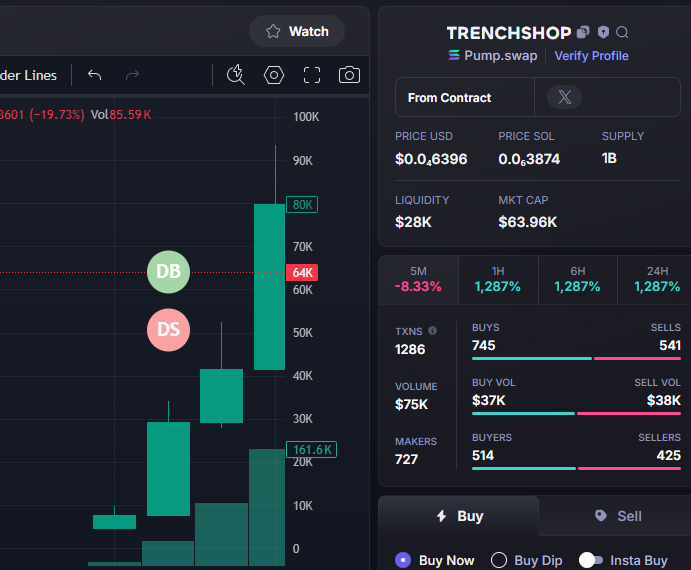Click the MAKERS count 727
The height and width of the screenshot is (570, 691).
pyautogui.click(x=406, y=459)
